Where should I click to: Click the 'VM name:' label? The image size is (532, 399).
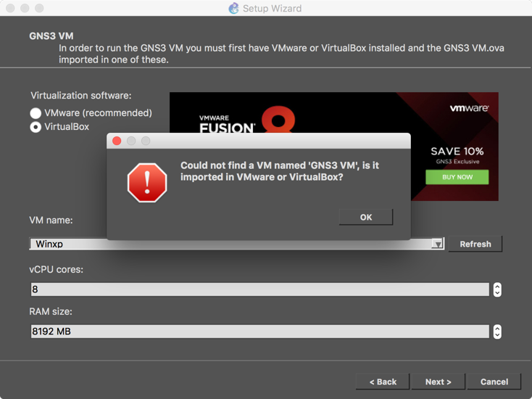pos(51,220)
